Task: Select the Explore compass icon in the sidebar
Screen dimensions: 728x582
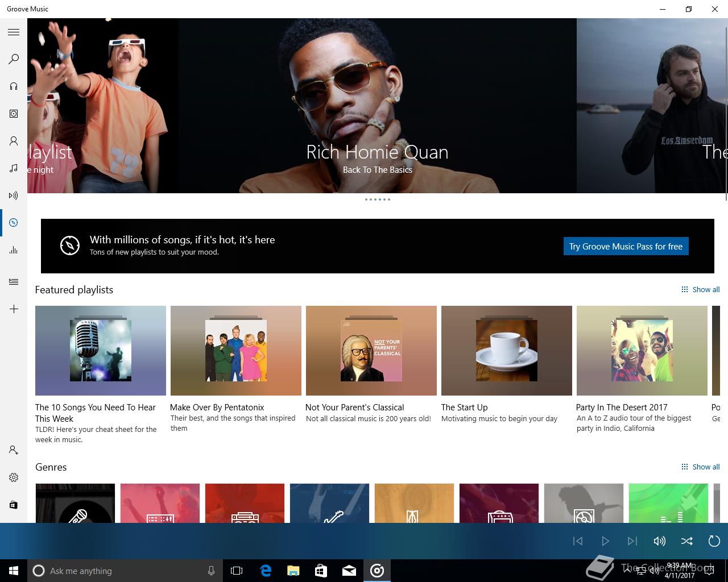Action: (14, 223)
